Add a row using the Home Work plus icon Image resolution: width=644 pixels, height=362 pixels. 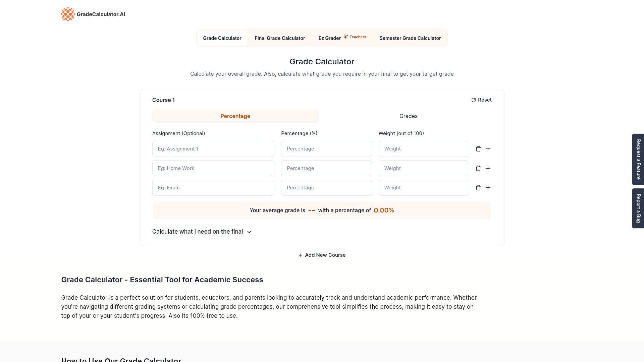(x=488, y=168)
